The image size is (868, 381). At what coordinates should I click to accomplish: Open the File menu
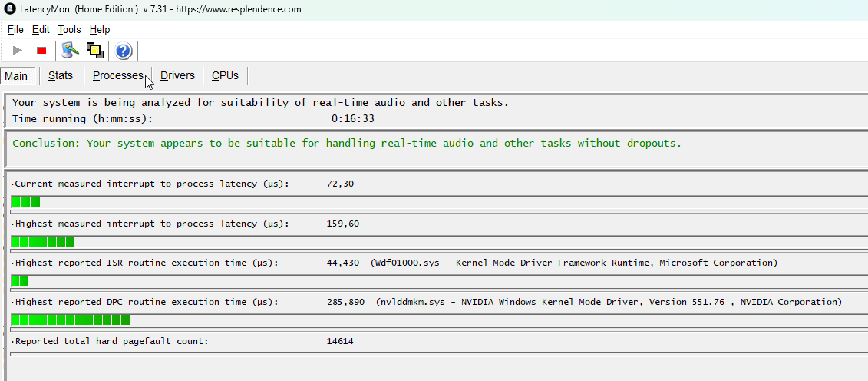[15, 30]
